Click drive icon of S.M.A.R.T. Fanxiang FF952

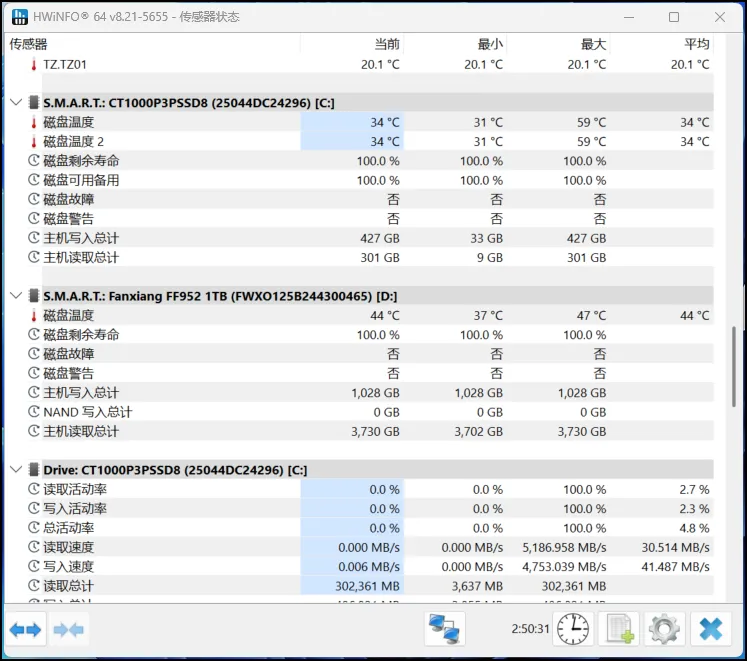33,296
